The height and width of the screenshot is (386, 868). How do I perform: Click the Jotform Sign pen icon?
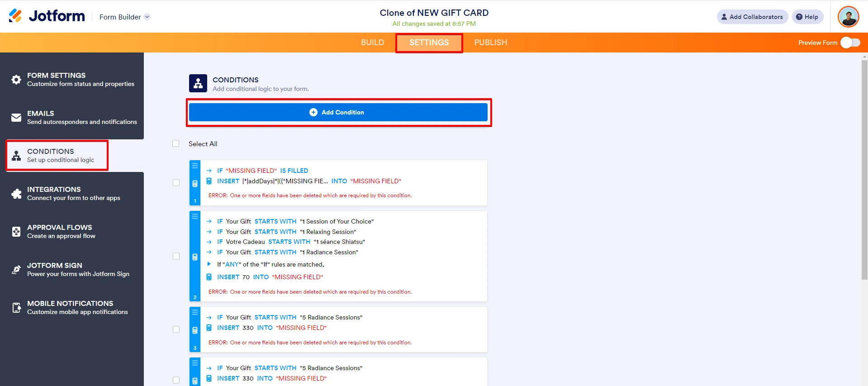click(16, 270)
